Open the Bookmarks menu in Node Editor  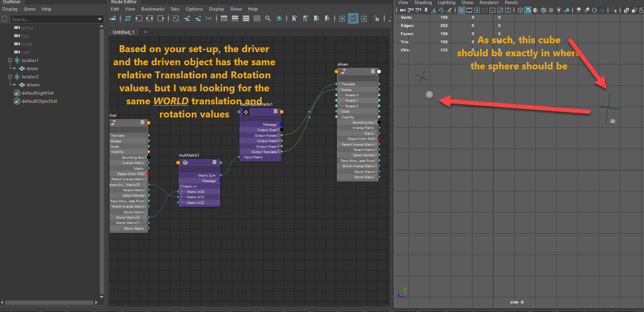point(153,9)
